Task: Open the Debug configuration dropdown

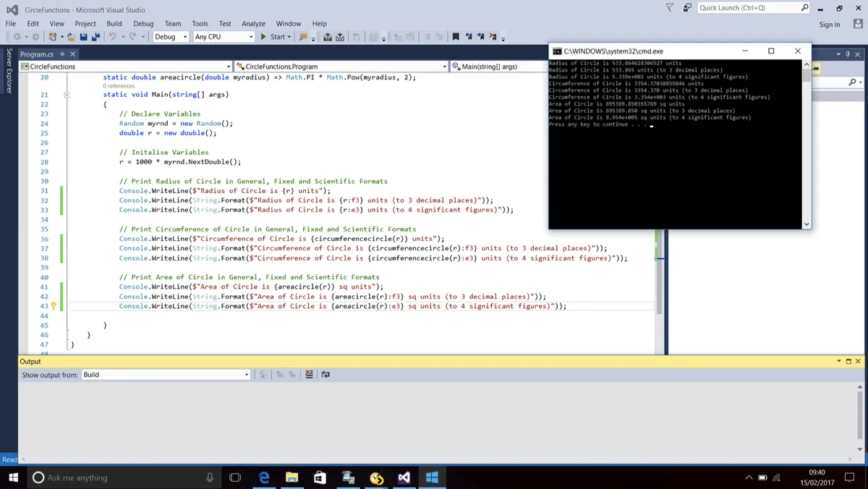Action: point(171,37)
